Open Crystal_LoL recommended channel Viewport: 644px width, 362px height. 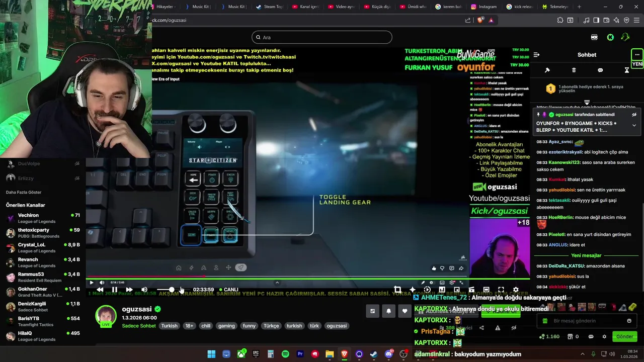point(43,247)
